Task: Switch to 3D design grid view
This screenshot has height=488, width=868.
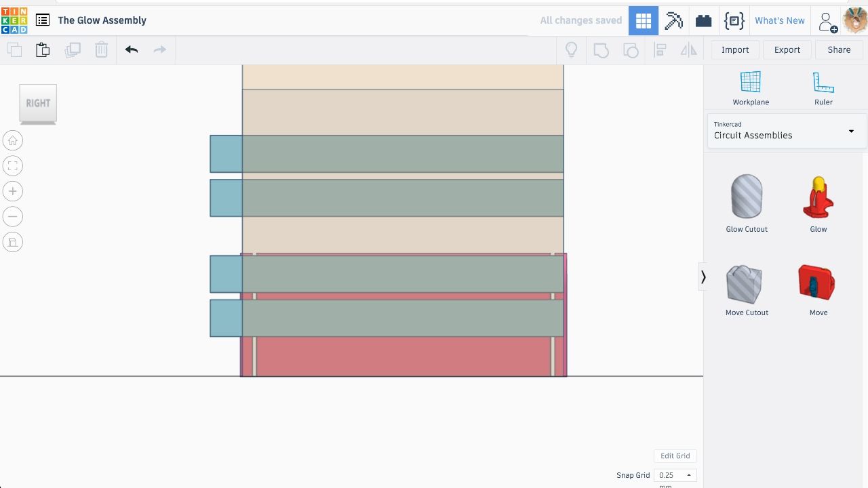Action: (x=644, y=20)
